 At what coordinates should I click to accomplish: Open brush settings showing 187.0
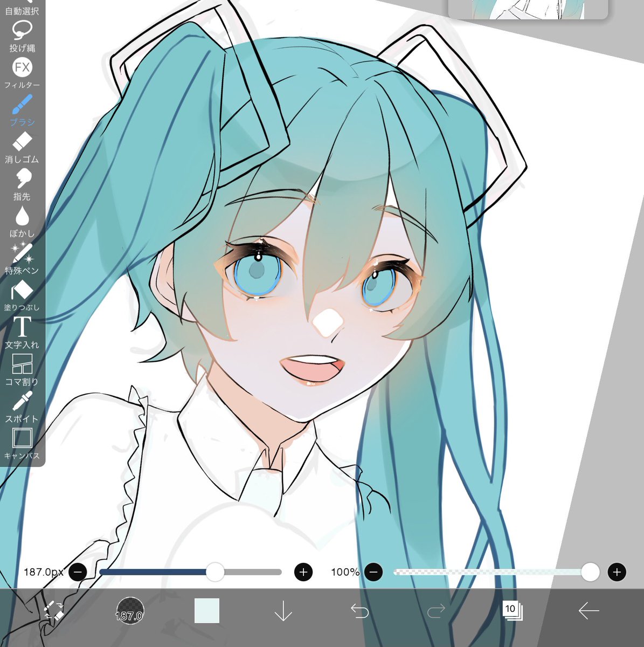[130, 611]
